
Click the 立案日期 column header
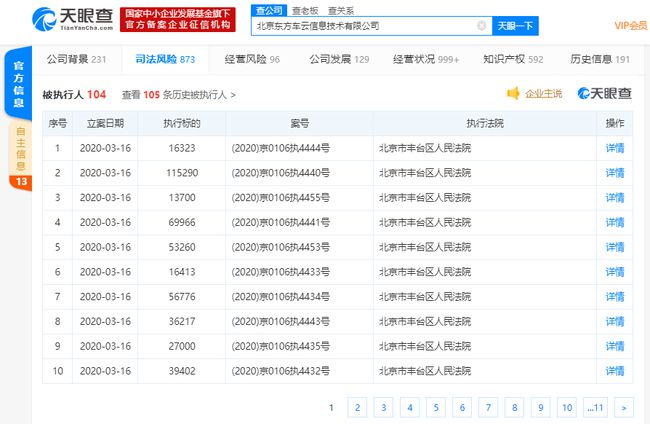(x=105, y=123)
